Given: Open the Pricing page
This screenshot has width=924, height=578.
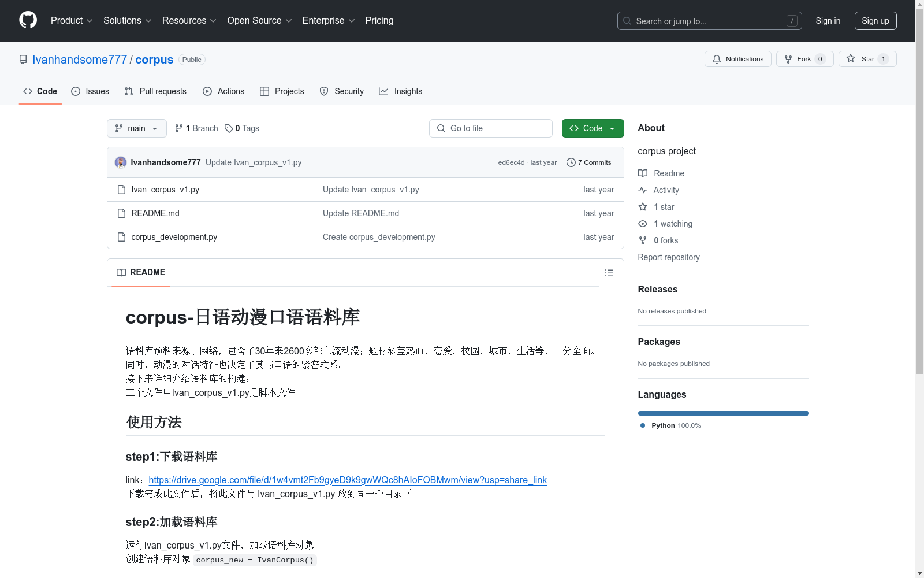Looking at the screenshot, I should tap(379, 20).
